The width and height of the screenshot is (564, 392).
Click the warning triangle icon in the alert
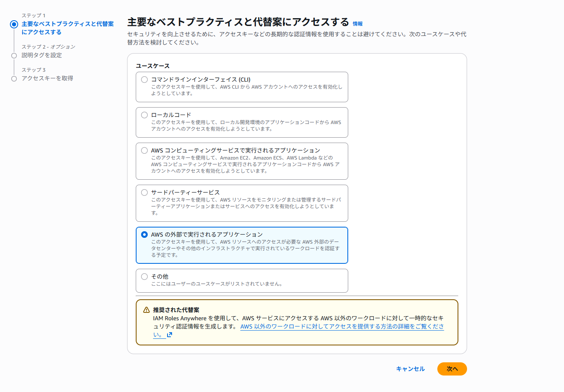(x=146, y=310)
